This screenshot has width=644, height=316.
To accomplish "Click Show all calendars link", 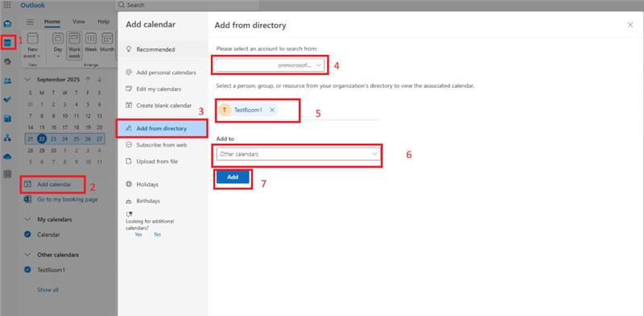I will point(47,289).
